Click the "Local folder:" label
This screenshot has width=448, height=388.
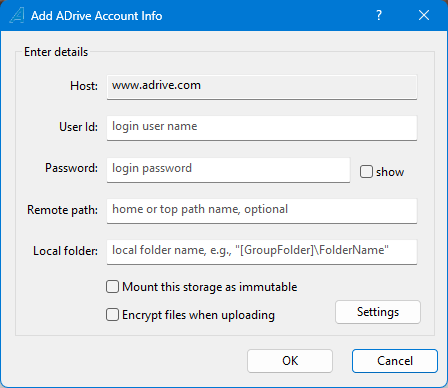pyautogui.click(x=66, y=251)
